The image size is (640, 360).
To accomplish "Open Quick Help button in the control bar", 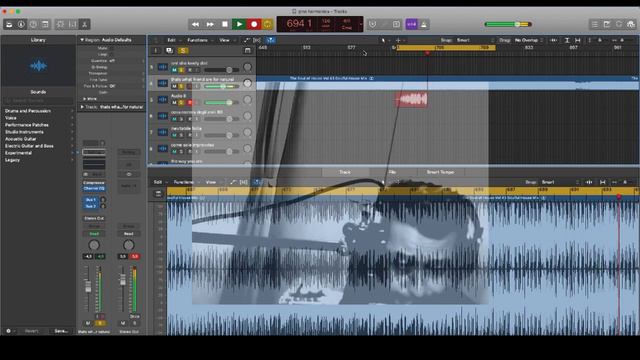I will click(33, 24).
